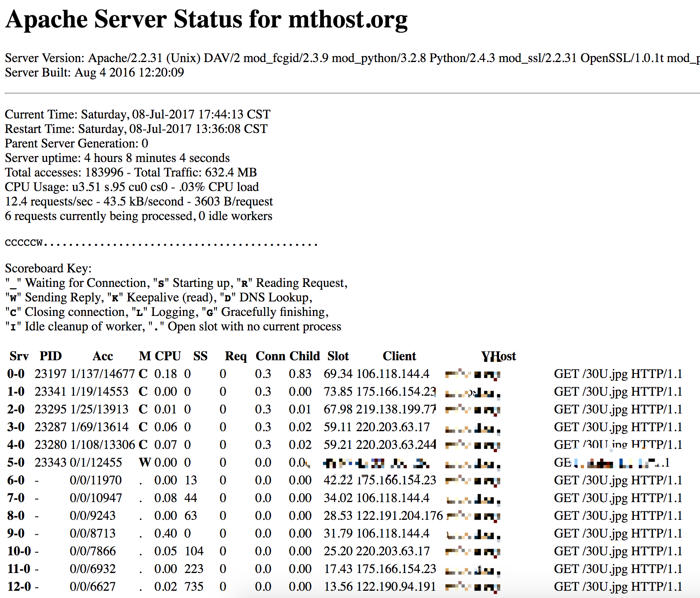
Task: Click the CPU value "0.18" in row 0-0
Action: 166,374
